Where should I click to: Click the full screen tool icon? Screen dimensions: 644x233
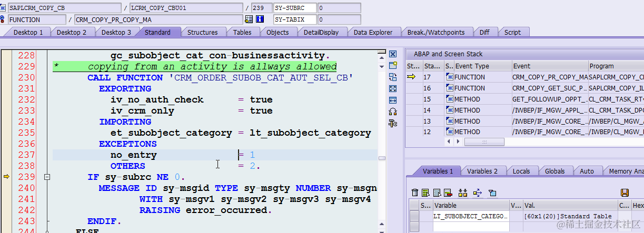[393, 88]
